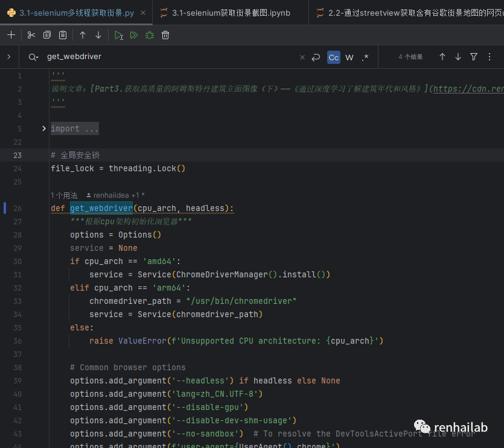Click the '--disable-gpu' argument line
The height and width of the screenshot is (448, 504).
(x=159, y=407)
